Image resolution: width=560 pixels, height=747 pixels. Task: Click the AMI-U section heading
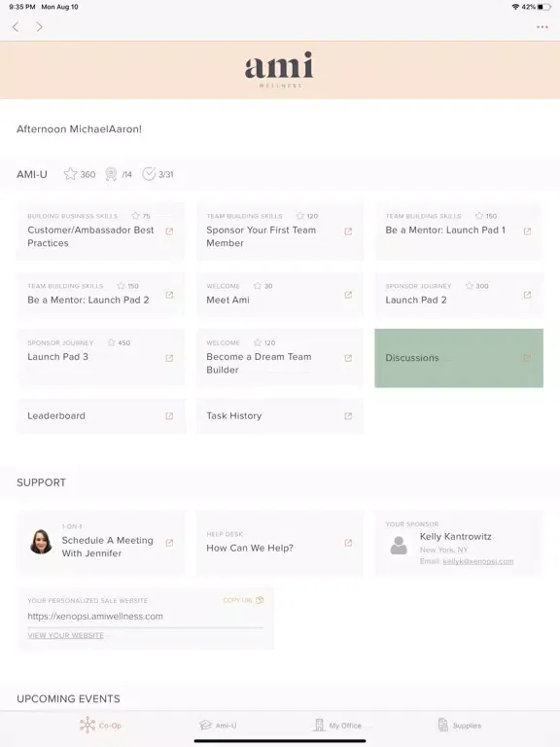(x=32, y=174)
